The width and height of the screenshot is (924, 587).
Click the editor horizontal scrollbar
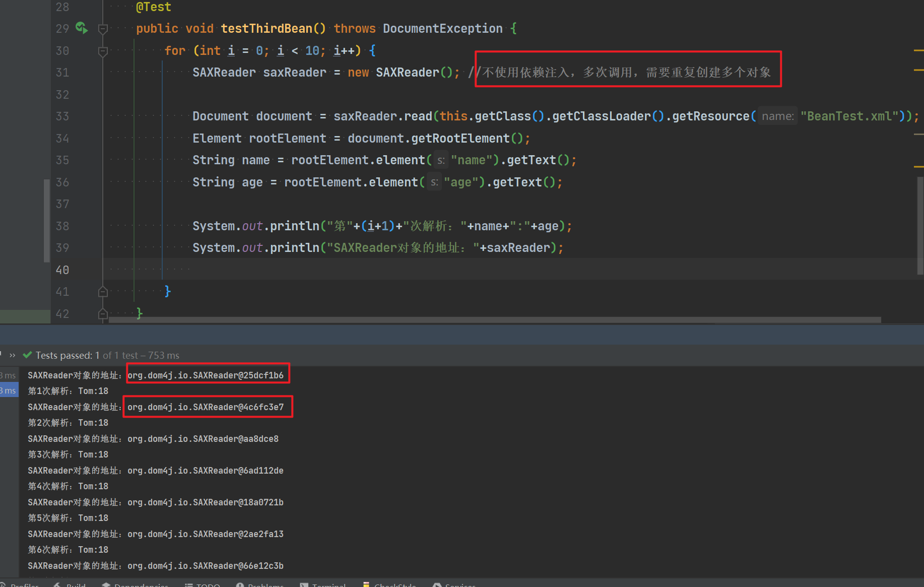(x=494, y=320)
